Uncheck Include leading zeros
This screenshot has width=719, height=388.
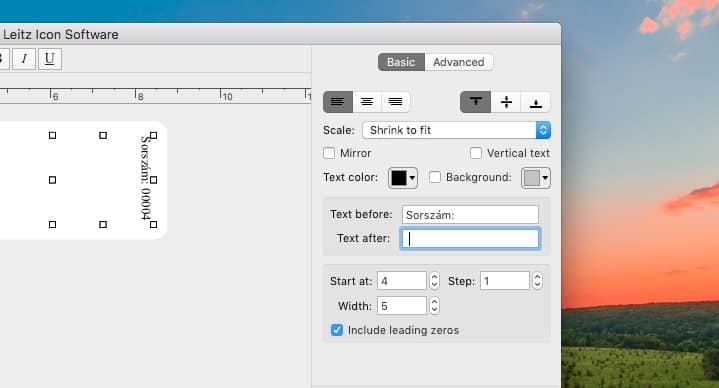click(x=337, y=330)
